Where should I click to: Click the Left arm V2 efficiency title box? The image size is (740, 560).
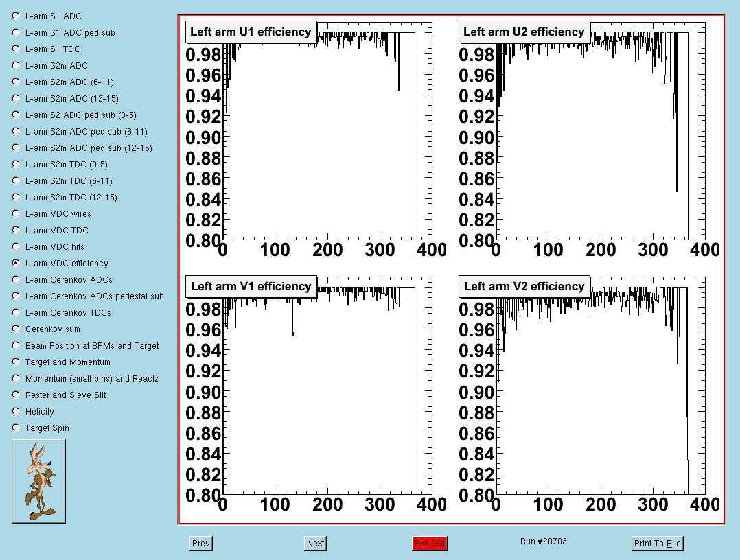pos(524,287)
